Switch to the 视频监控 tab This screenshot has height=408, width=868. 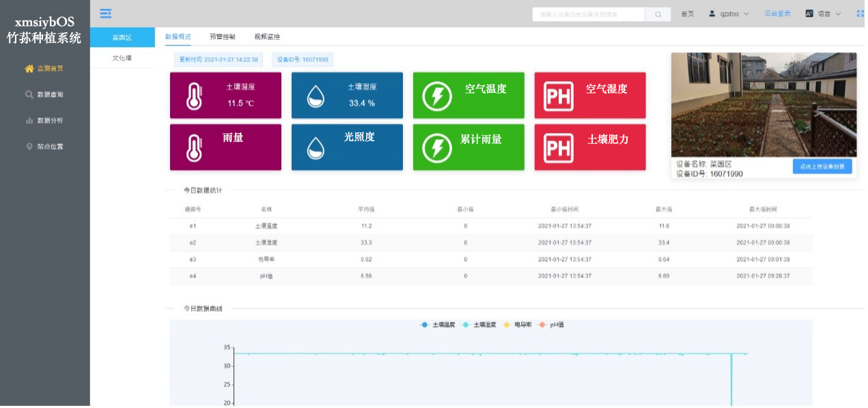[266, 37]
